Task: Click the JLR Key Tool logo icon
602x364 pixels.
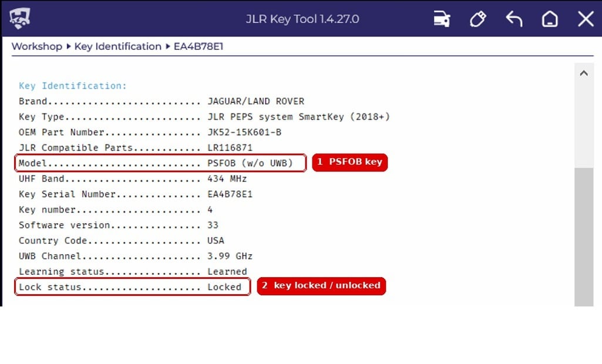Action: coord(19,18)
